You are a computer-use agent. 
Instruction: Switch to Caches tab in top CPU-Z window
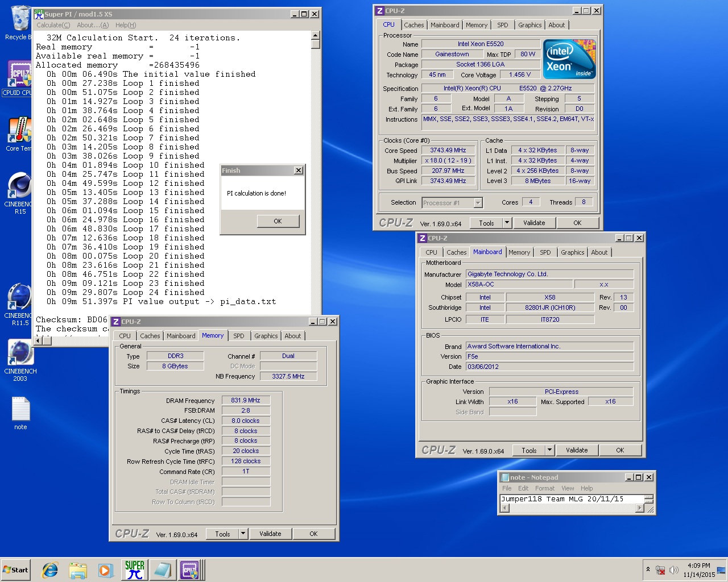[x=414, y=25]
